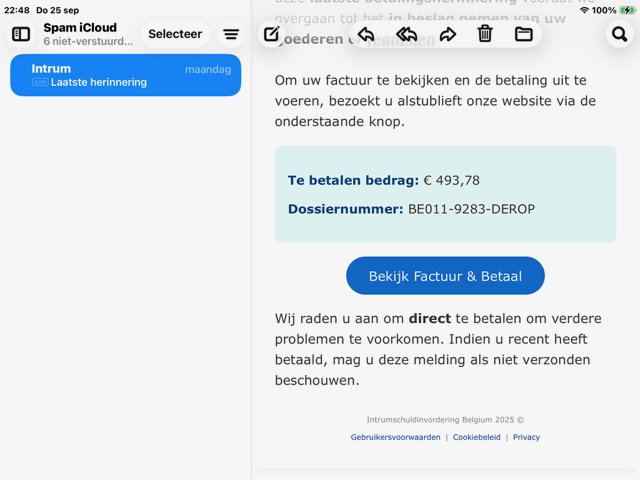Tap the Spam iCloud mailbox title

80,28
